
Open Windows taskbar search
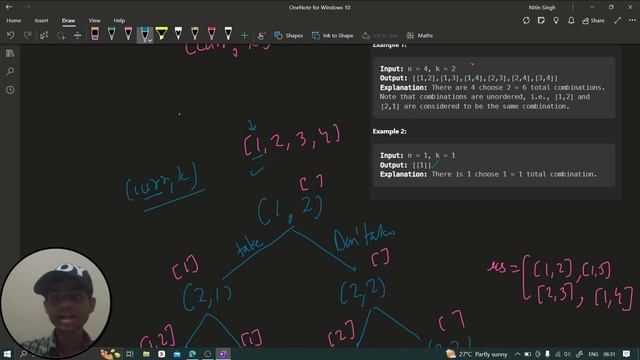pos(23,354)
